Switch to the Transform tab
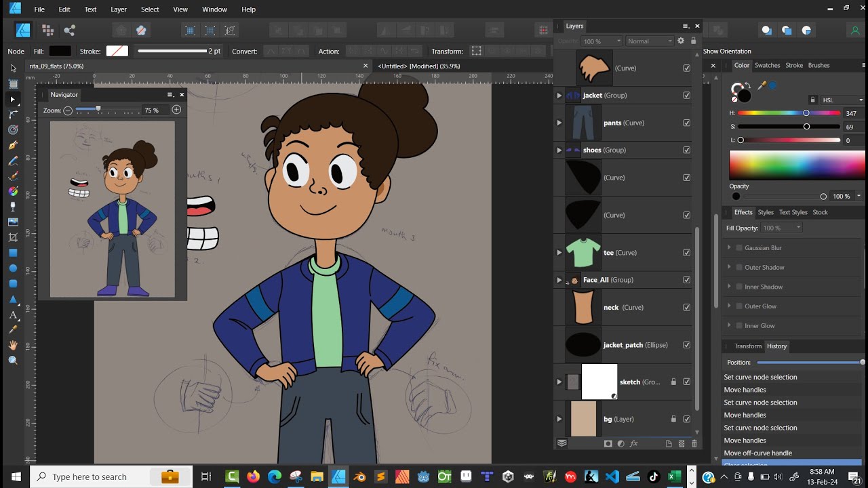The image size is (868, 488). tap(748, 346)
